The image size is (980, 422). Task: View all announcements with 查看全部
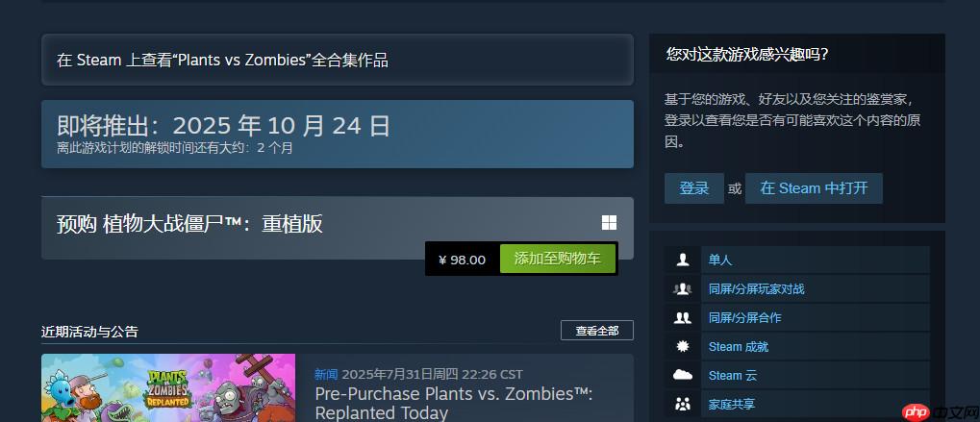pos(597,331)
